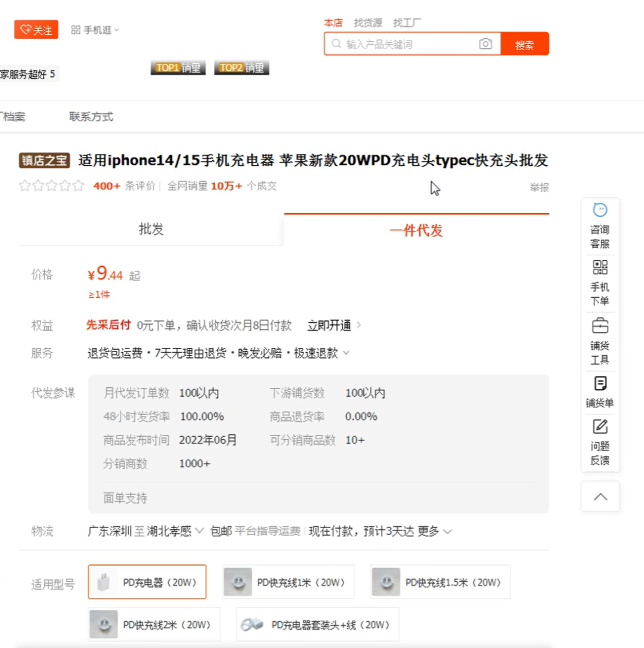
Task: Open the TOP1 销量 badge
Action: tap(178, 68)
